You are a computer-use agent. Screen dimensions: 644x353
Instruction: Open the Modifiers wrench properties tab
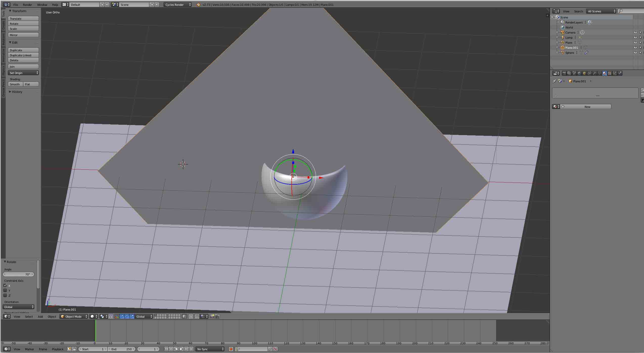(x=594, y=73)
